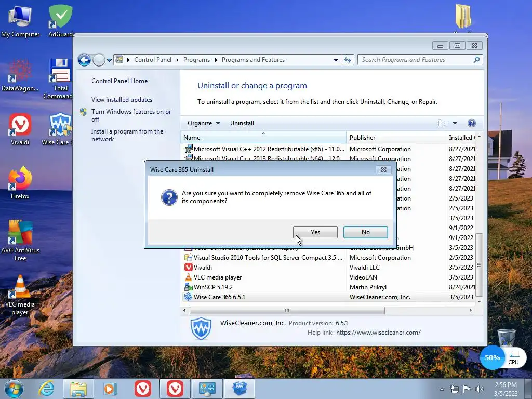Click the scroll-right arrow of the list
Viewport: 532px width, 399px height.
470,310
